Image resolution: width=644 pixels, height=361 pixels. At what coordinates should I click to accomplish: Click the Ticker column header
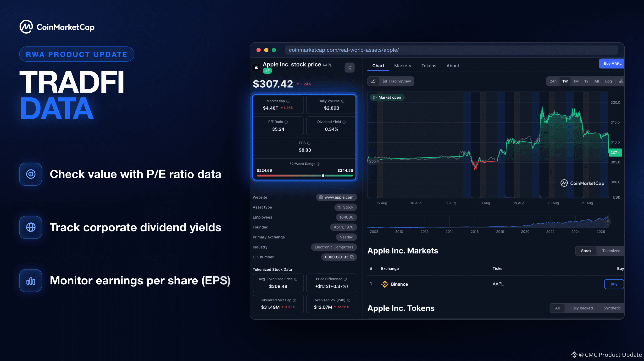[498, 269]
